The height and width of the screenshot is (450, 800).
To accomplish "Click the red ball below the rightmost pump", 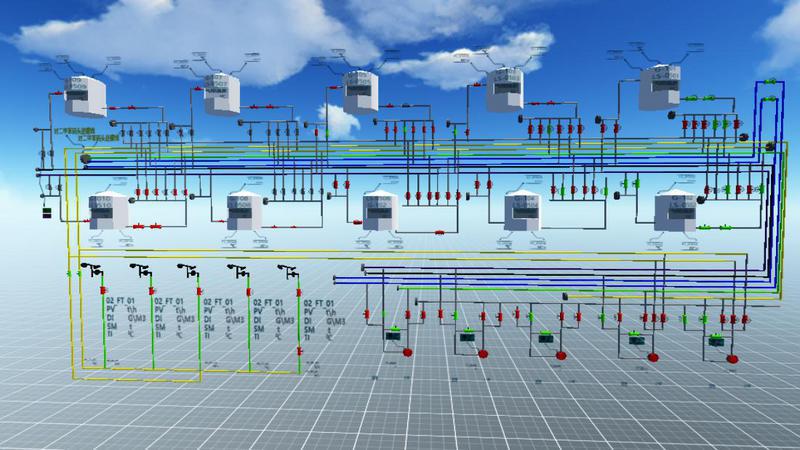I will pos(731,357).
